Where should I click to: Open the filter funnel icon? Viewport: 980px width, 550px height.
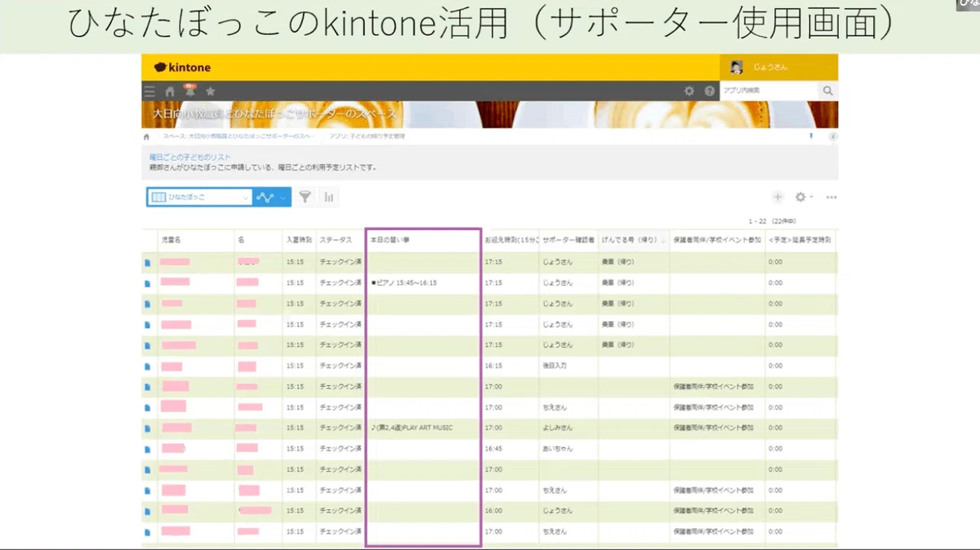point(305,197)
